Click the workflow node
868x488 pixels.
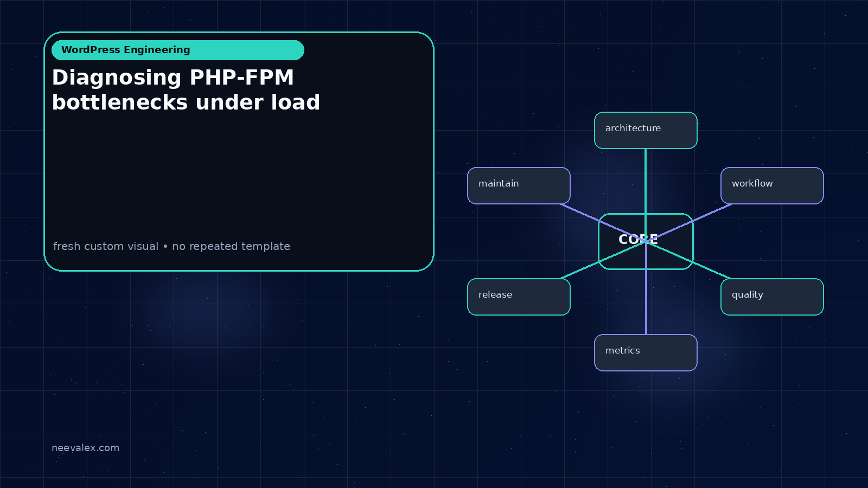point(772,185)
